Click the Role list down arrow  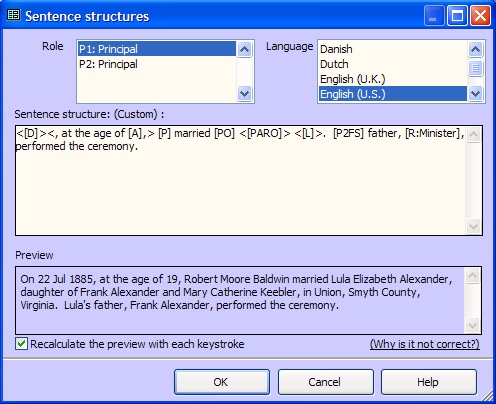click(244, 94)
